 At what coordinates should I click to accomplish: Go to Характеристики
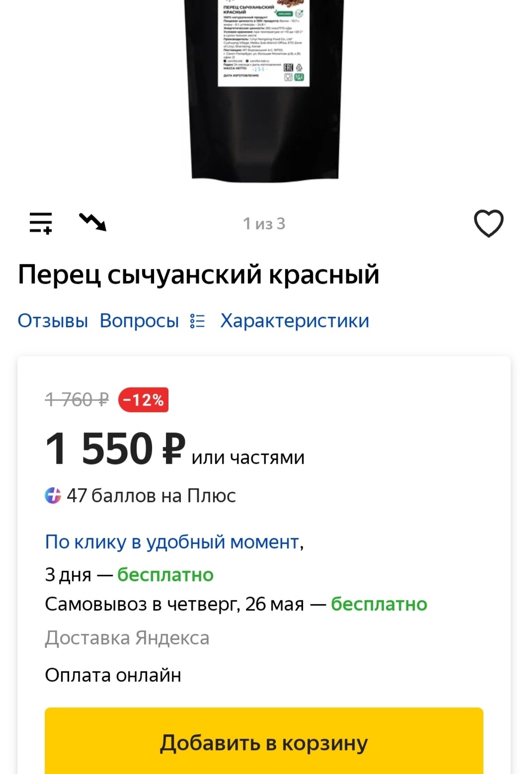pos(295,321)
